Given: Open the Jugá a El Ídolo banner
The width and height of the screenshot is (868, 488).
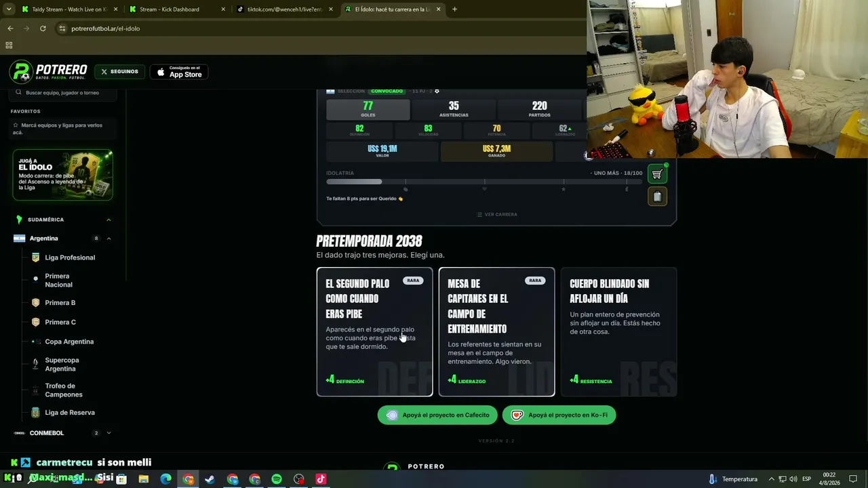Looking at the screenshot, I should click(x=62, y=175).
